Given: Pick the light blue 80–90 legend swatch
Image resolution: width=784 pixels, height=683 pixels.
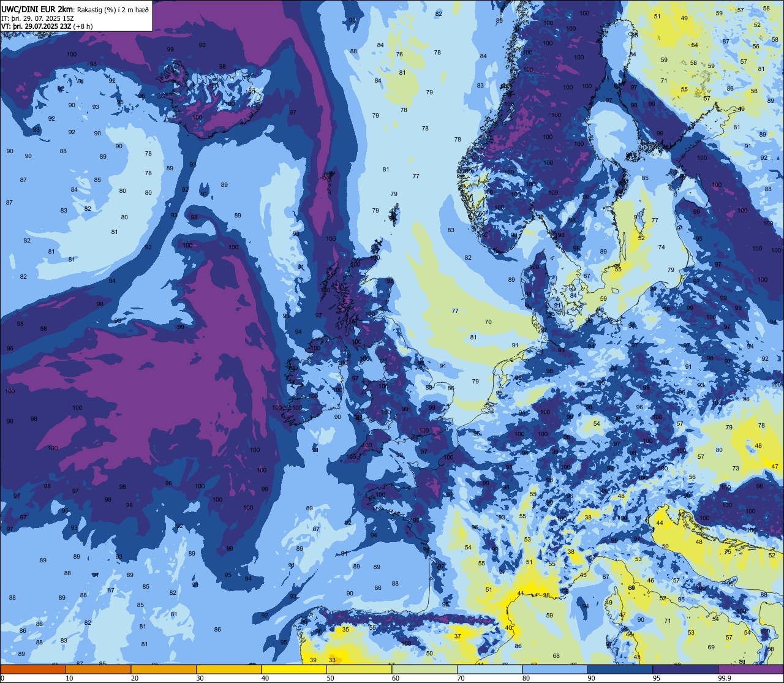Looking at the screenshot, I should pyautogui.click(x=555, y=669).
